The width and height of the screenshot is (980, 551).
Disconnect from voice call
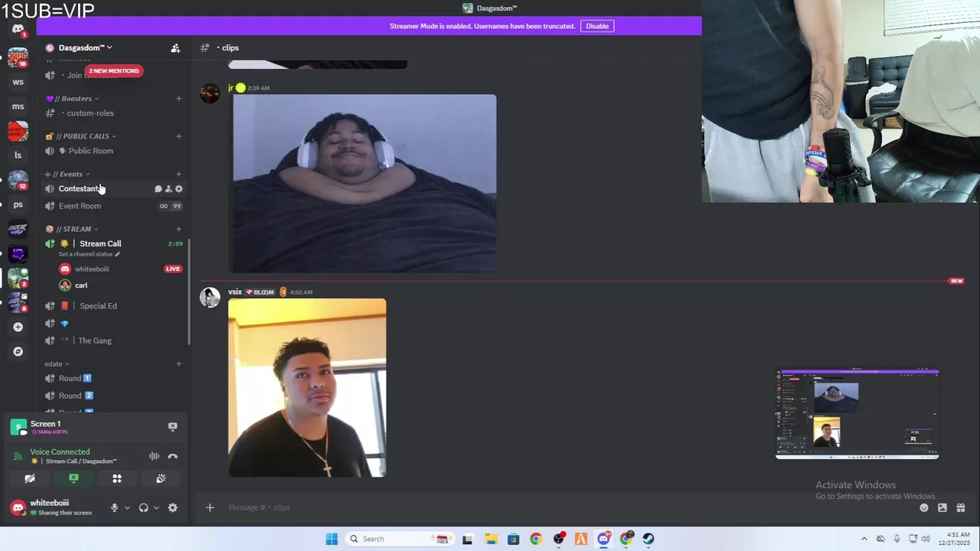coord(173,456)
